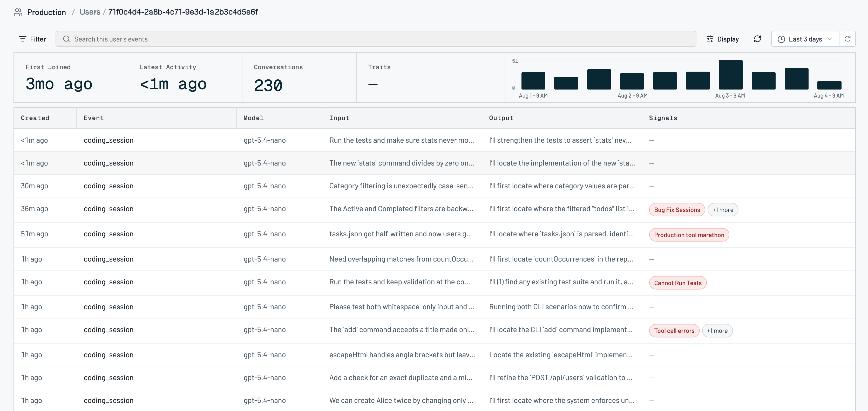The height and width of the screenshot is (411, 868).
Task: Click the first chart bar at Aug 1 - 9 AM
Action: point(533,81)
